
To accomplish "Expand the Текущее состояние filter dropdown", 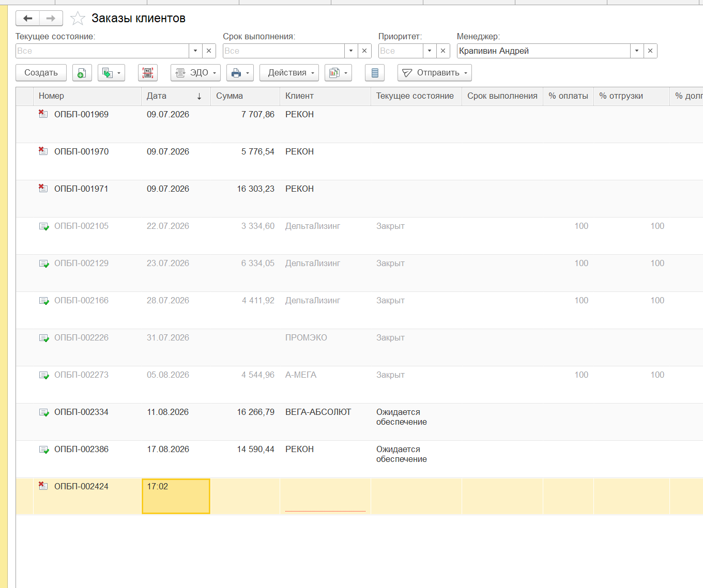I will coord(195,51).
